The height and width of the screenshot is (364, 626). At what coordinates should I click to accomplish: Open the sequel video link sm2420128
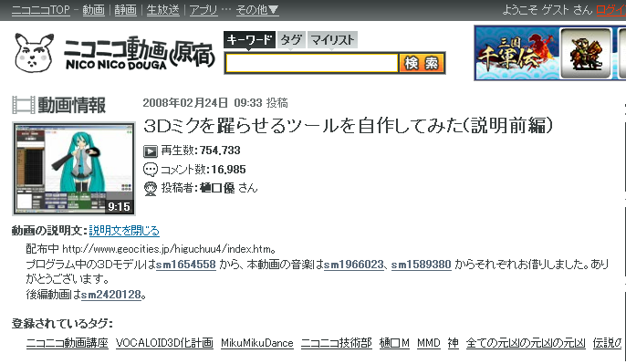111,295
